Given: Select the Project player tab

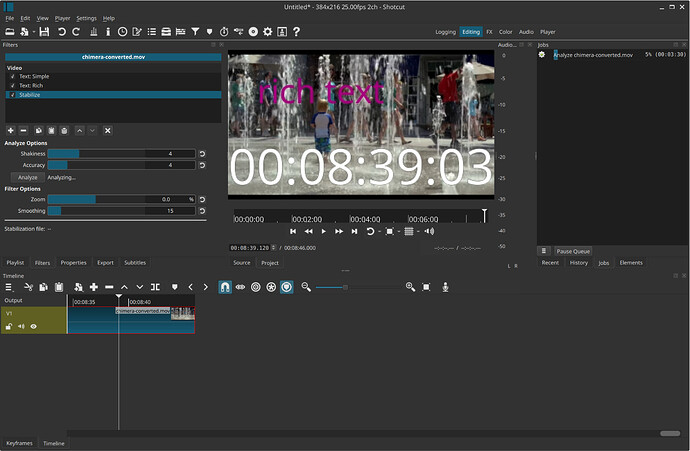Looking at the screenshot, I should coord(270,263).
